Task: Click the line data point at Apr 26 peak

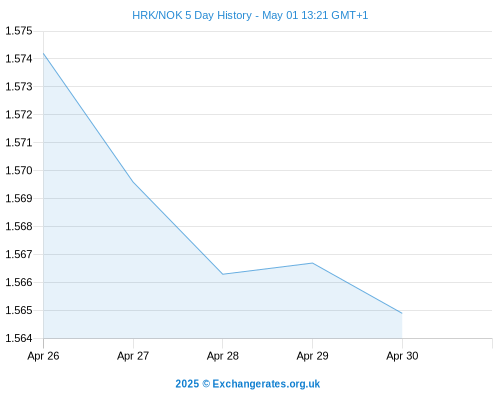Action: pos(44,53)
